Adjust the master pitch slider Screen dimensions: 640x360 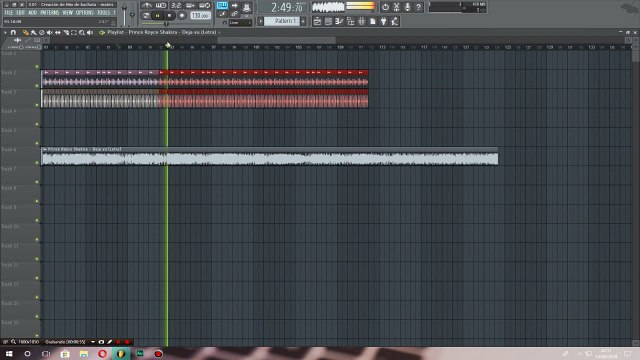132,15
